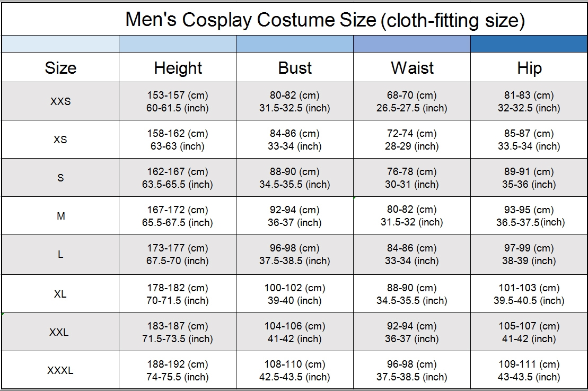The height and width of the screenshot is (391, 588).
Task: Select the Bust column header cell
Action: coord(295,67)
